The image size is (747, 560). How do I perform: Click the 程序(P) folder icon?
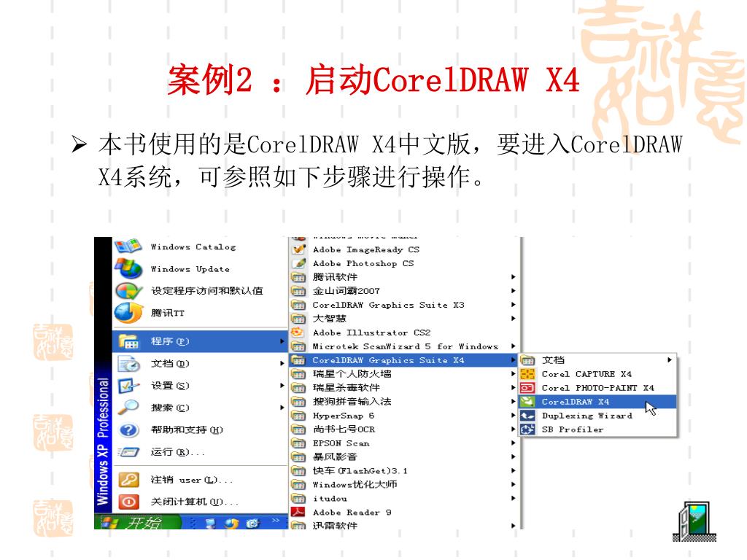pyautogui.click(x=128, y=341)
